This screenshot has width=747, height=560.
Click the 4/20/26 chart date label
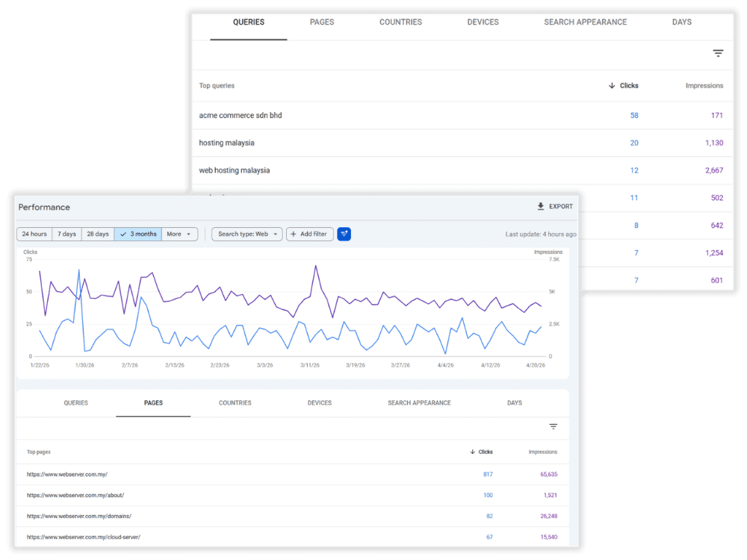pos(536,365)
